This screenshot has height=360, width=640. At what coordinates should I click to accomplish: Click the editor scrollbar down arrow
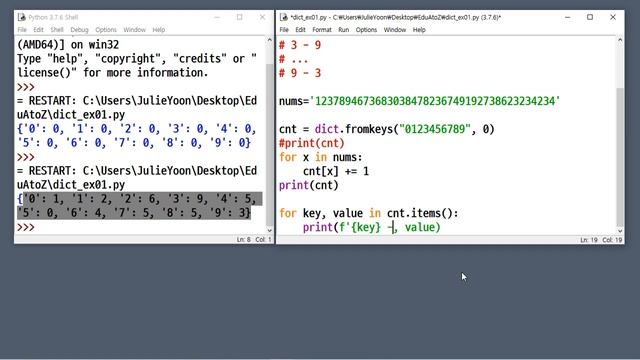pos(620,231)
